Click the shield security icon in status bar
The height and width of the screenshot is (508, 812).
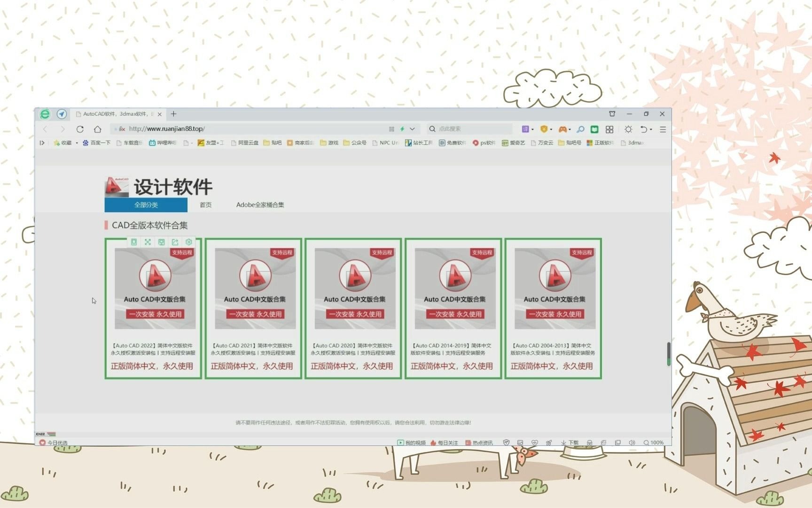[506, 443]
